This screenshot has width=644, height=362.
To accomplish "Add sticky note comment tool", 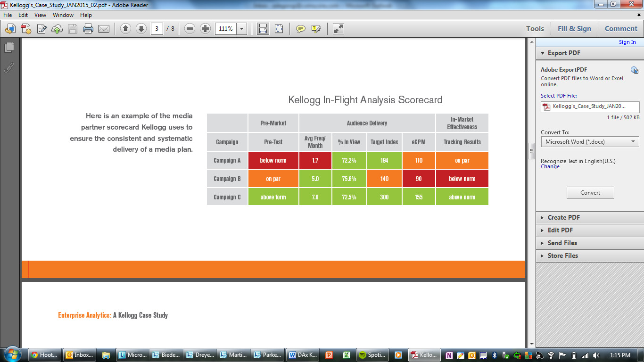I will 300,29.
